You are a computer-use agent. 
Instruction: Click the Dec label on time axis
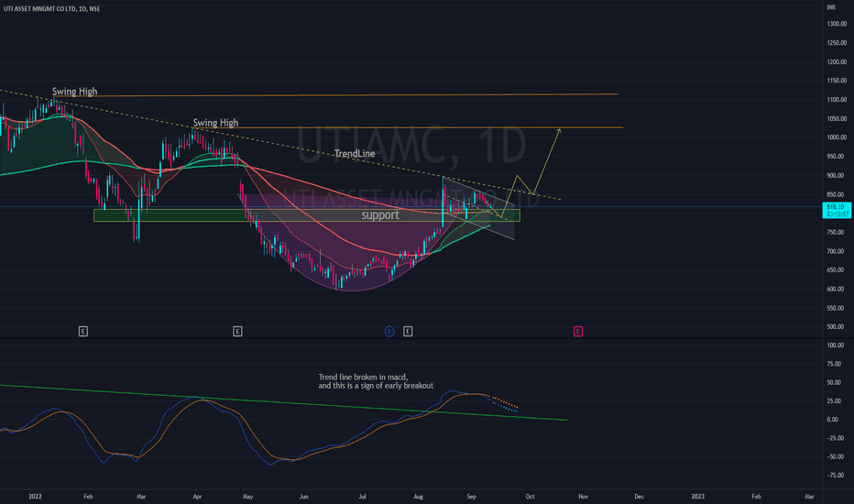639,497
